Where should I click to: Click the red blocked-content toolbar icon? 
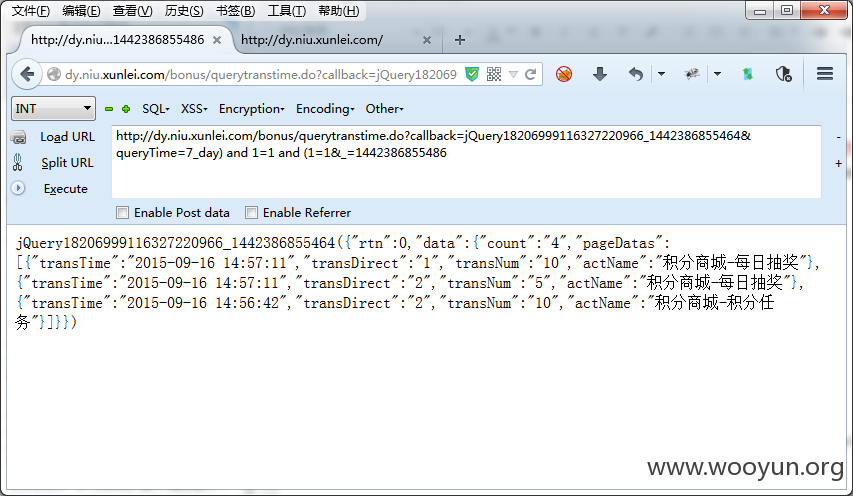564,74
